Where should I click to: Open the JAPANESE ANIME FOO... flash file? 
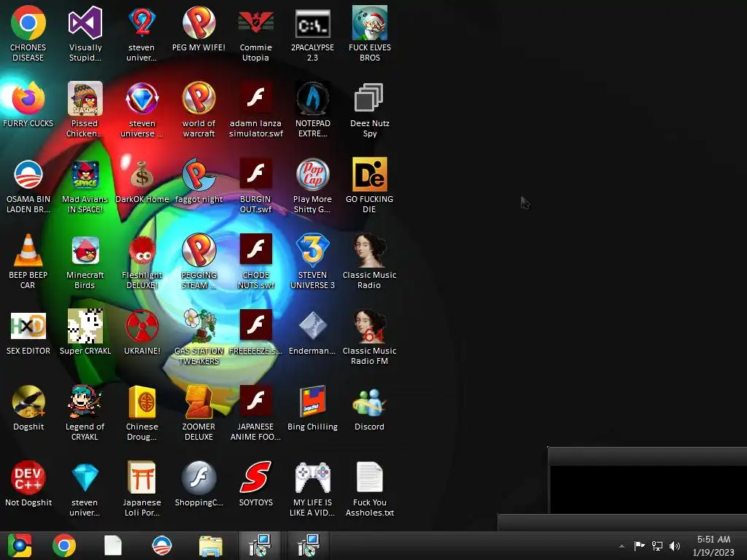pyautogui.click(x=256, y=400)
